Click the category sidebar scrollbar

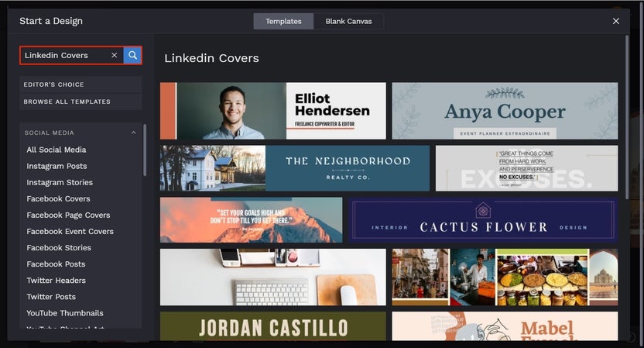point(145,150)
